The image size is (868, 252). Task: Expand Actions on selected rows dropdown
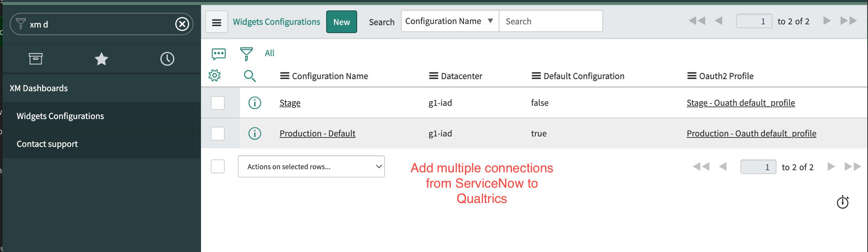coord(311,166)
